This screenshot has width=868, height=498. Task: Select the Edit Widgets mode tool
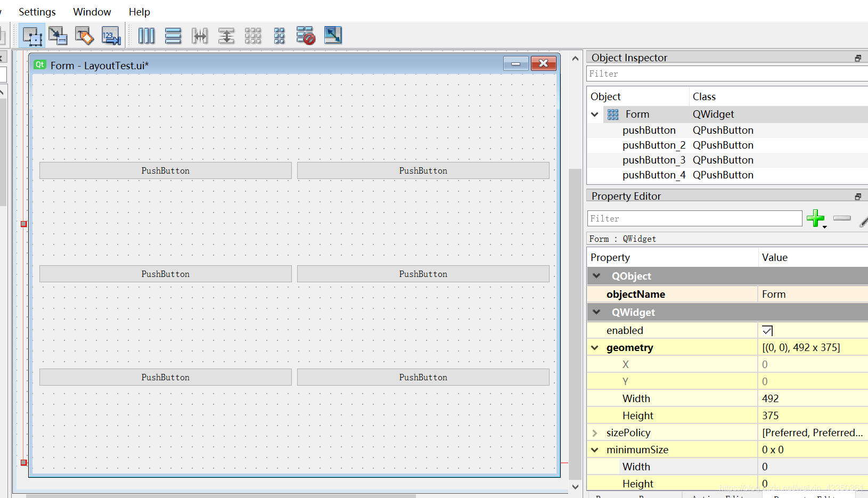[x=32, y=36]
